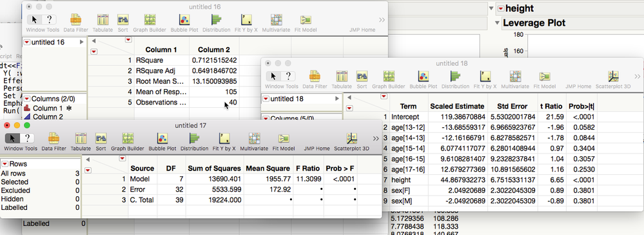Viewport: 644px width, 235px height.
Task: Click Prob>|t| column header
Action: tap(581, 106)
